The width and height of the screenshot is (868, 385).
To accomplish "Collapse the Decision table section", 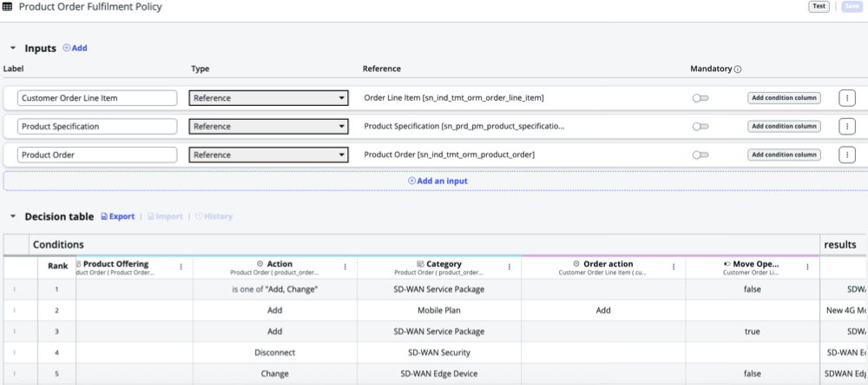I will point(13,216).
